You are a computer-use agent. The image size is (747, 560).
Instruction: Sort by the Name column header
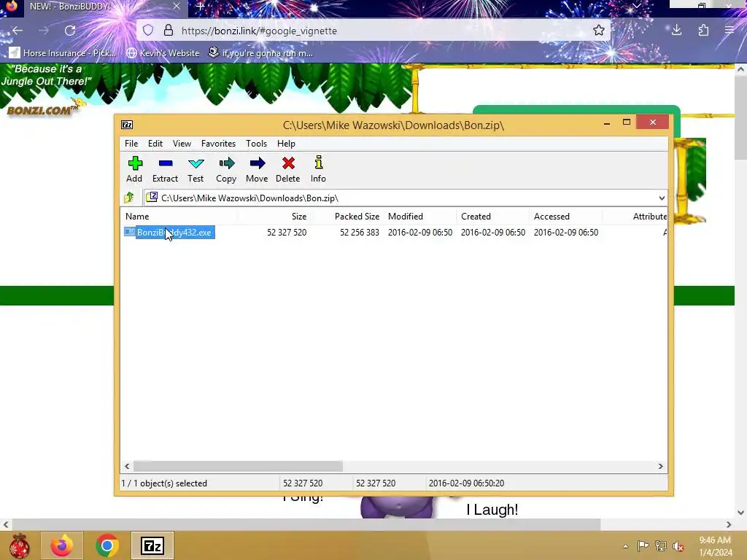(x=179, y=216)
